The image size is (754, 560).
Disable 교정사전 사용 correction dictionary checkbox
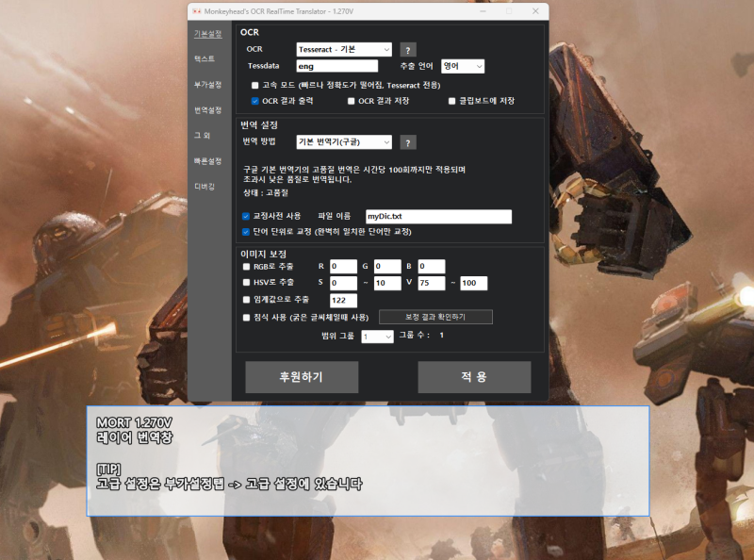tap(247, 215)
